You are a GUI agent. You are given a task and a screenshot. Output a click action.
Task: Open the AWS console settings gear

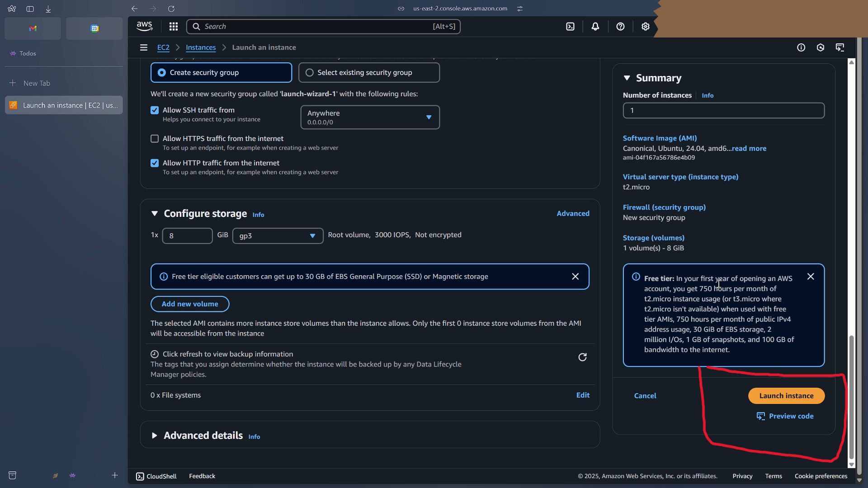(646, 27)
